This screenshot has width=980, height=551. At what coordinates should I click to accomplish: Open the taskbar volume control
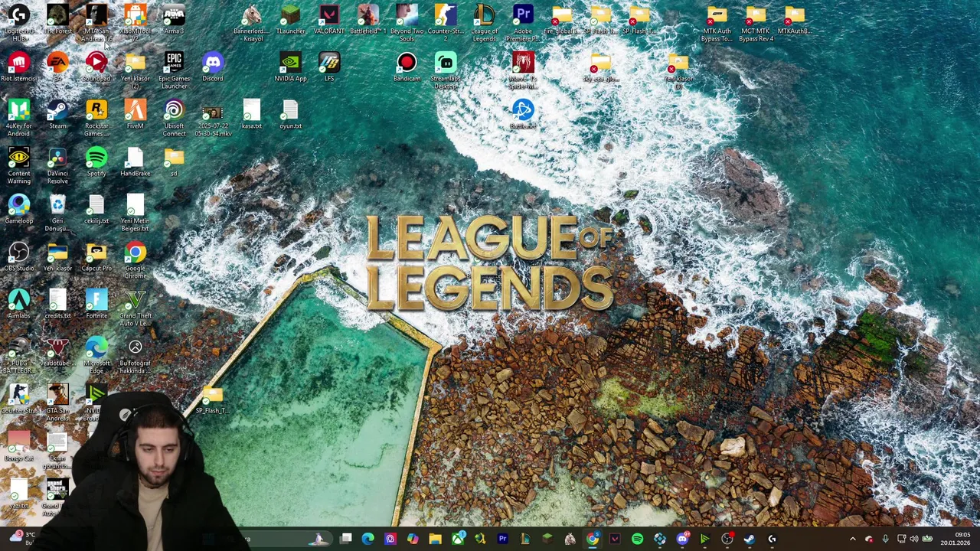tap(913, 540)
